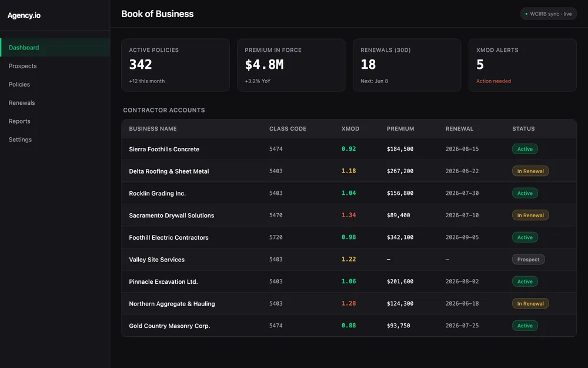Click In Renewal badge for Delta Roofing

coord(530,171)
